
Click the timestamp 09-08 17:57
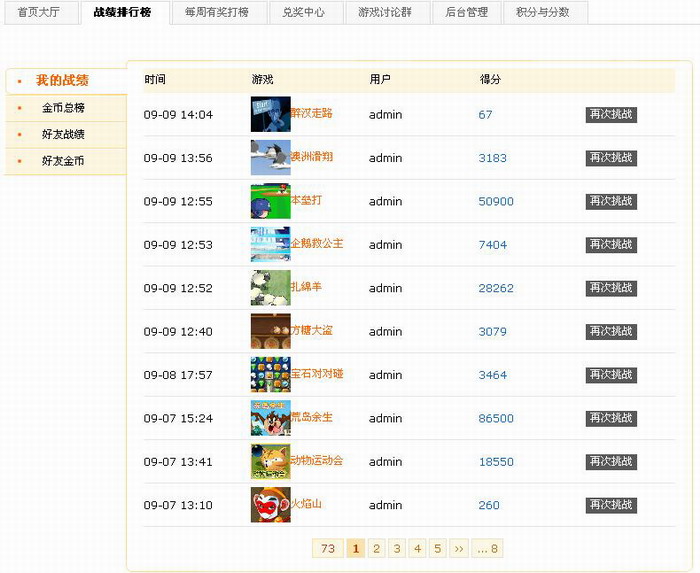[x=178, y=375]
